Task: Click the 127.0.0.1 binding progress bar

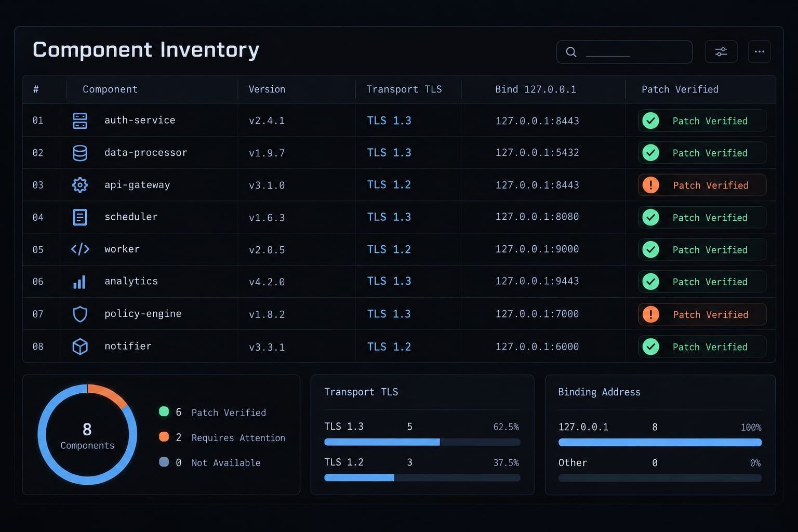Action: (660, 443)
